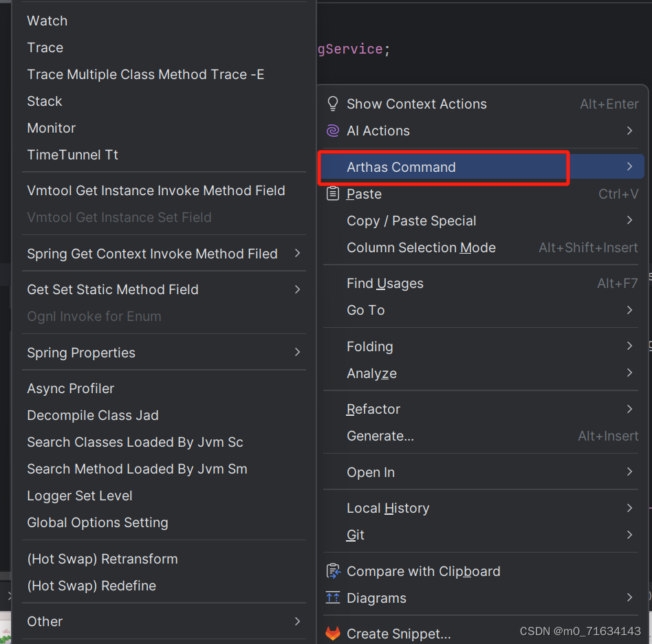652x644 pixels.
Task: Choose Decompile Class Jad
Action: coord(92,415)
